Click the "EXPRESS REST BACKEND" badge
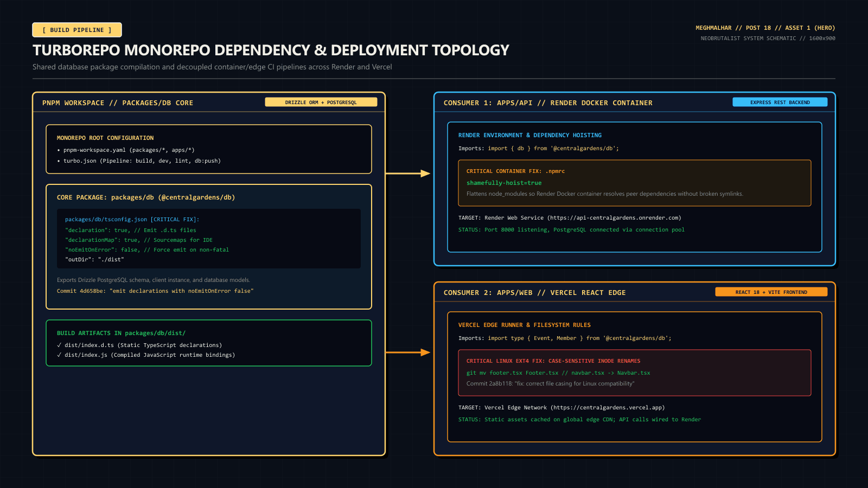Viewport: 868px width, 488px height. (780, 102)
